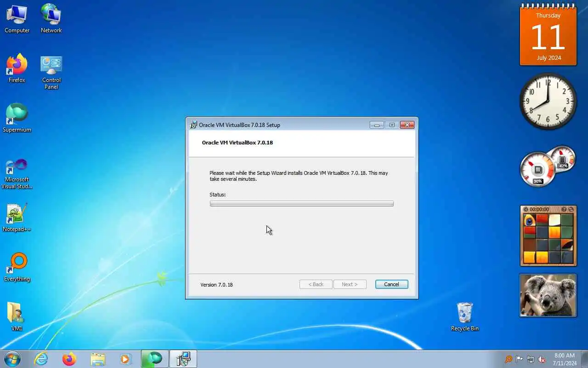Open Action Center flag in tray

[x=520, y=359]
